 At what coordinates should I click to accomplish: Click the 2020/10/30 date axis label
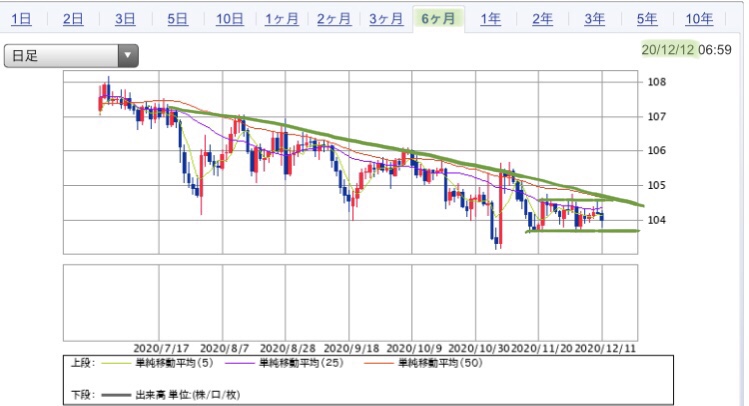pos(479,349)
